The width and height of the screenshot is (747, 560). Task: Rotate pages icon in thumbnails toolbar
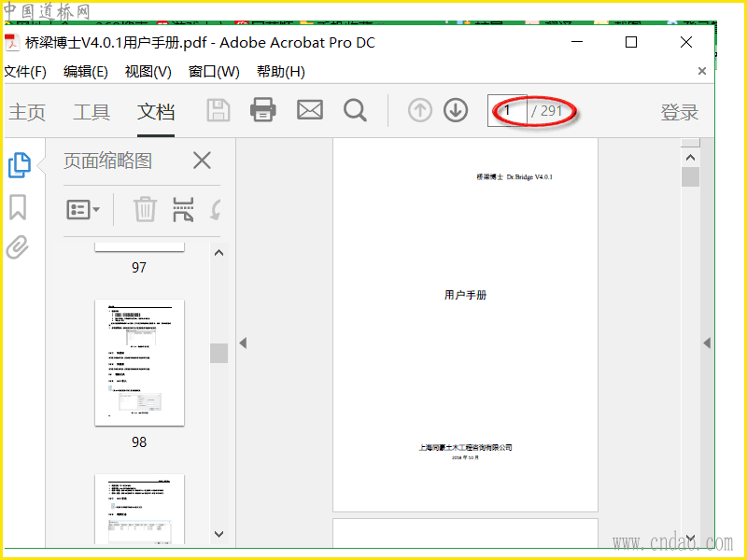(x=216, y=209)
